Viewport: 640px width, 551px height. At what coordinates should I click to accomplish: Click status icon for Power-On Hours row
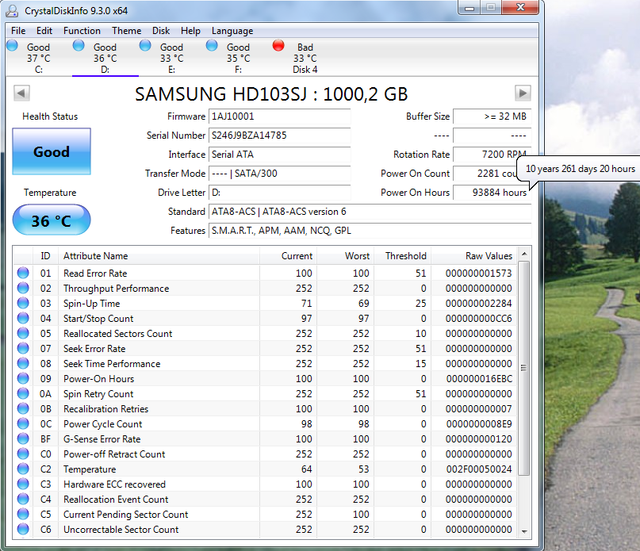click(23, 379)
